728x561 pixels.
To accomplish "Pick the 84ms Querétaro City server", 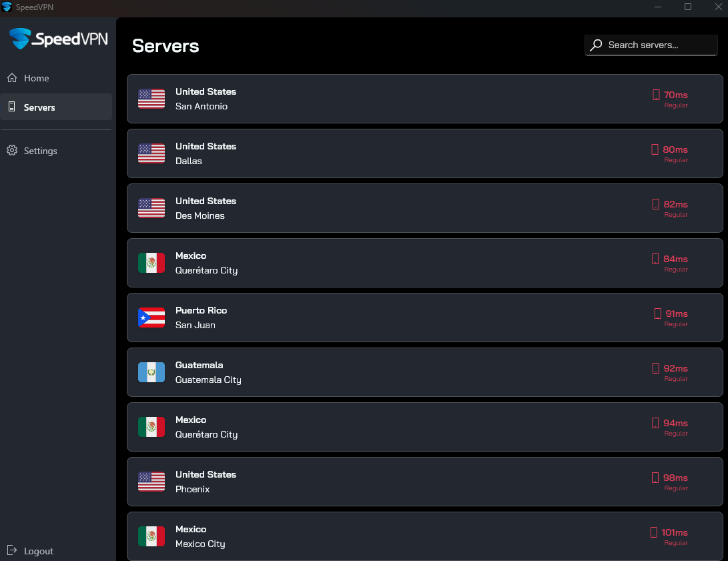I will tap(424, 263).
